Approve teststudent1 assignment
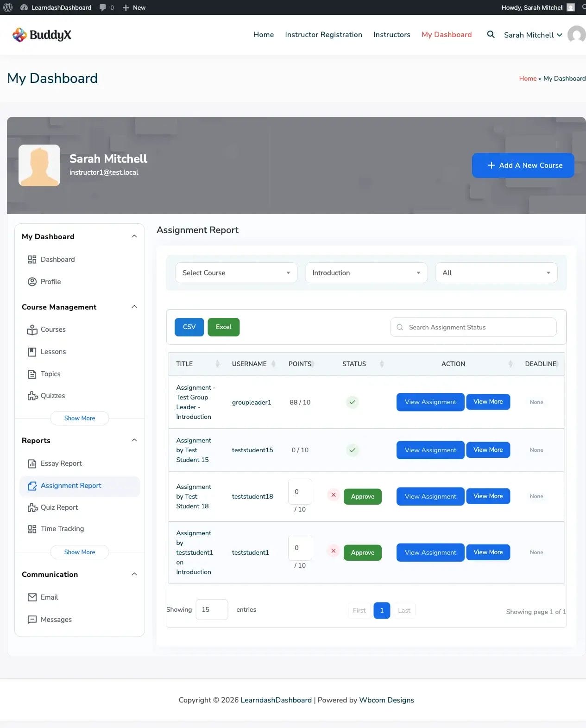Screen dimensions: 586x728 363,553
